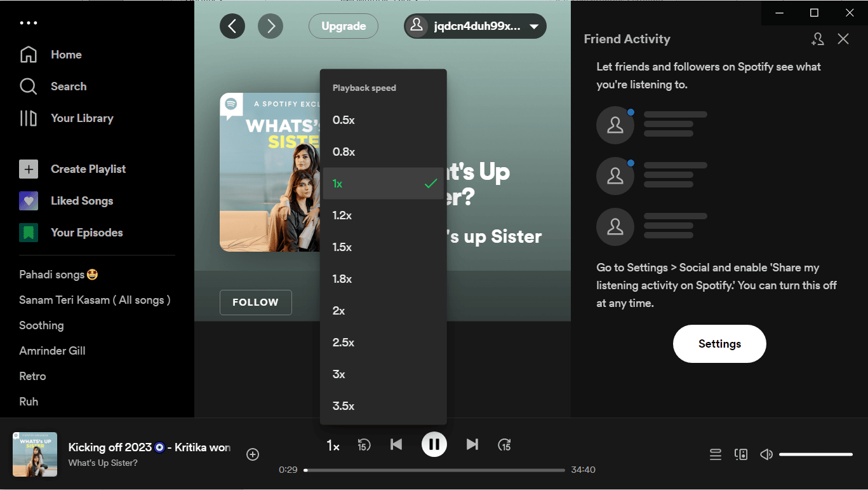This screenshot has height=490, width=868.
Task: Open the Ruh playlist
Action: pyautogui.click(x=29, y=402)
